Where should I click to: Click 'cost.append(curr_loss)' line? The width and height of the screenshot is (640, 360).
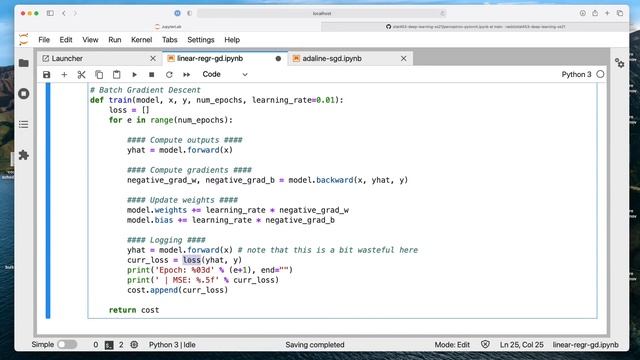point(177,290)
